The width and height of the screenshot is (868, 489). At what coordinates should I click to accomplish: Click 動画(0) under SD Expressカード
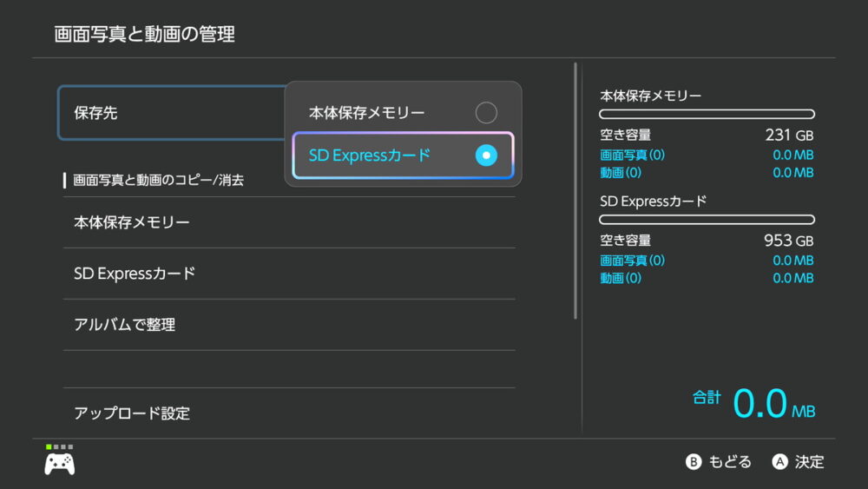621,278
